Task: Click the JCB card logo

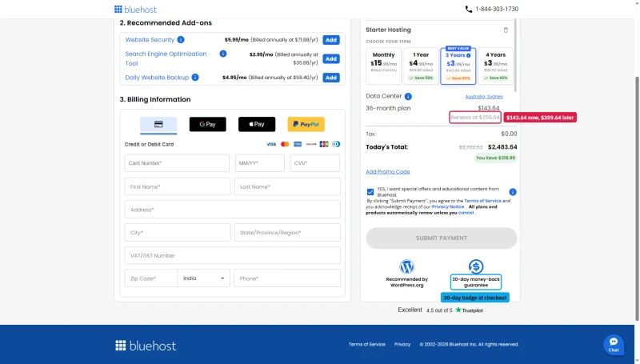Action: (324, 144)
